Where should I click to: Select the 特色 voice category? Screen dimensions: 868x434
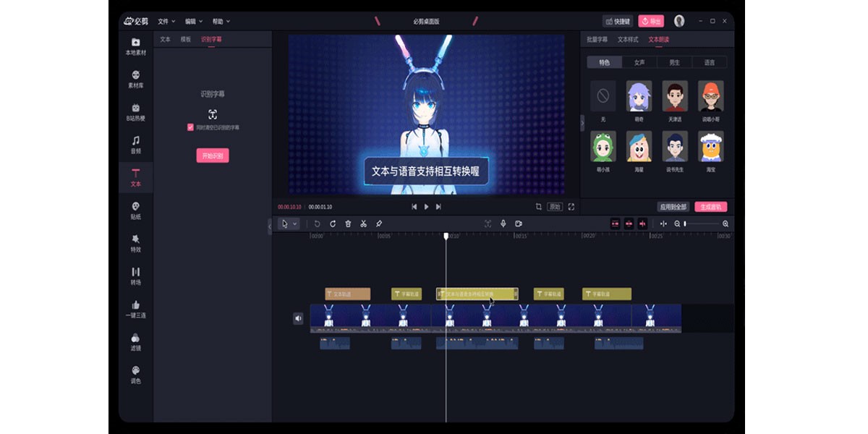pyautogui.click(x=604, y=62)
